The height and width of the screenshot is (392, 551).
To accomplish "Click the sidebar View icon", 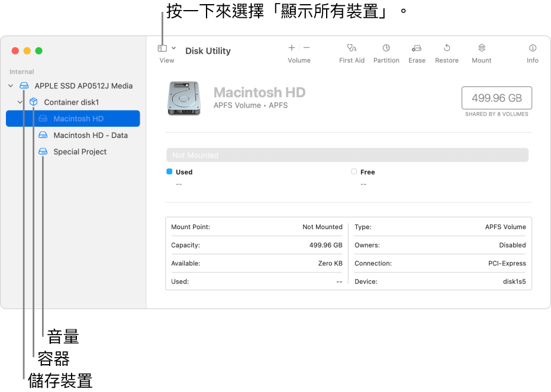I will [x=162, y=48].
